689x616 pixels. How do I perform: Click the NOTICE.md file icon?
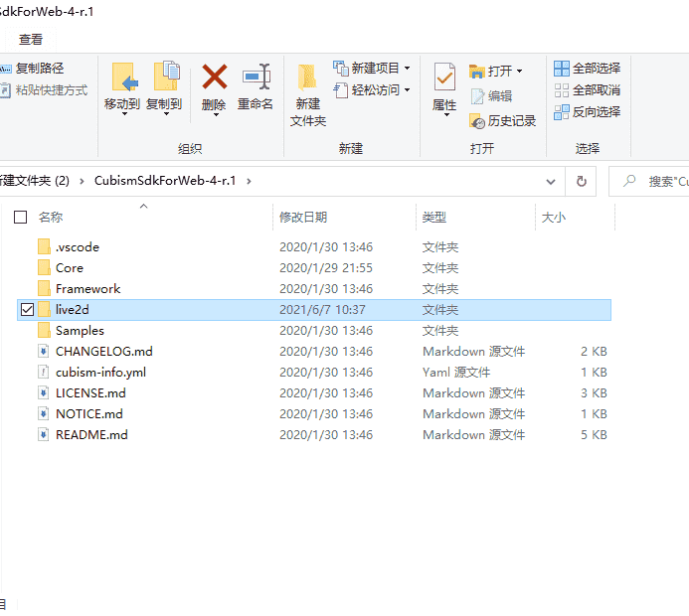43,413
